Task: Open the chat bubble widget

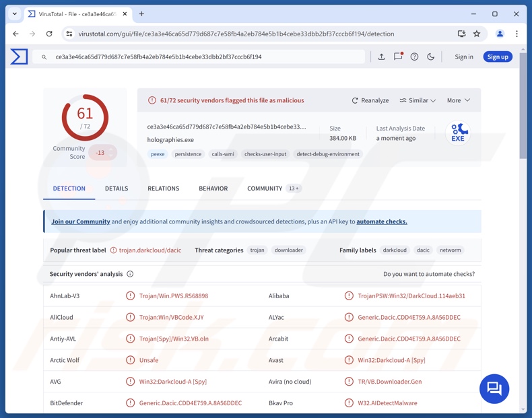Action: tap(494, 388)
